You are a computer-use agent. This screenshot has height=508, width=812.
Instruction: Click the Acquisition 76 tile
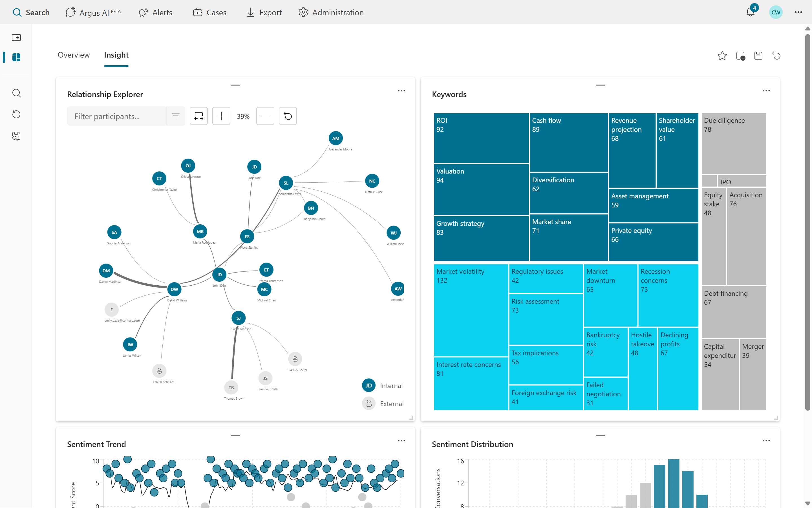pyautogui.click(x=746, y=237)
